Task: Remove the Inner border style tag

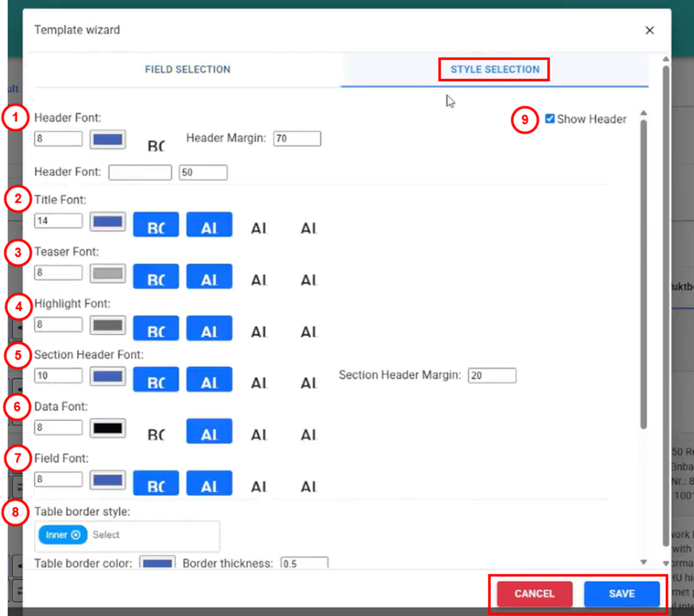Action: (75, 535)
